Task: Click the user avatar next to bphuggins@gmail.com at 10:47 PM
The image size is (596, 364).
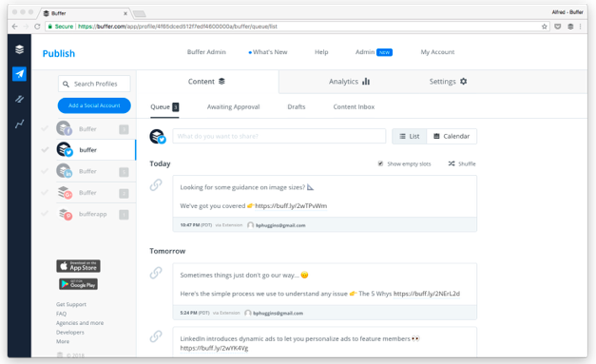Action: [x=251, y=225]
